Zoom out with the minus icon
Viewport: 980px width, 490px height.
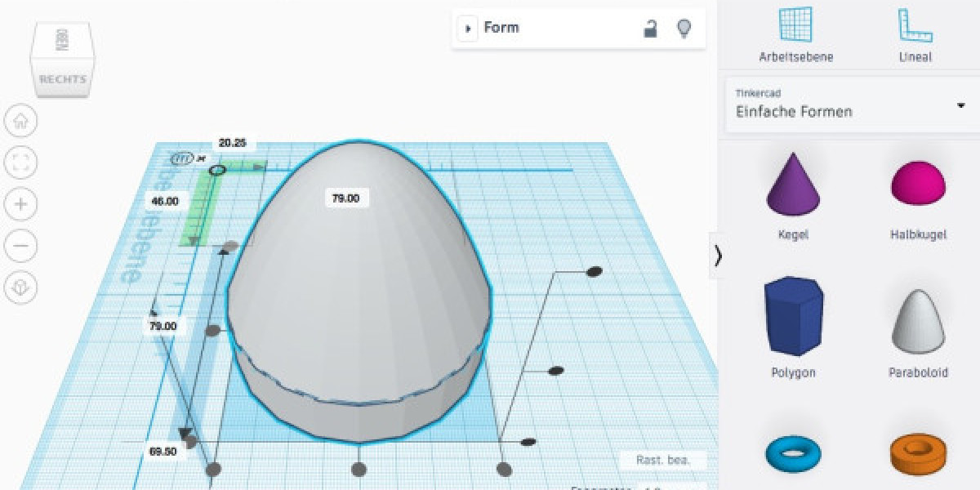click(x=21, y=245)
